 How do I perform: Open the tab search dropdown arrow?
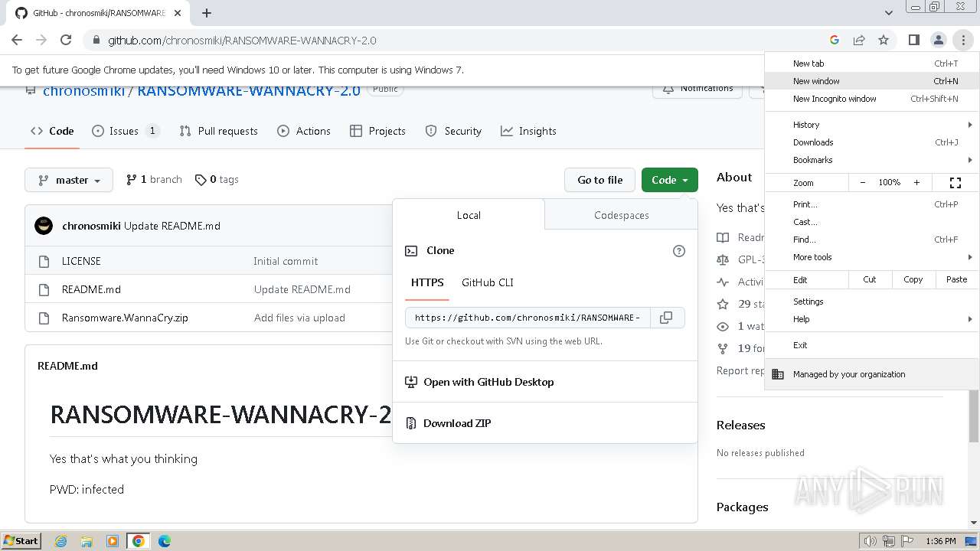(888, 13)
